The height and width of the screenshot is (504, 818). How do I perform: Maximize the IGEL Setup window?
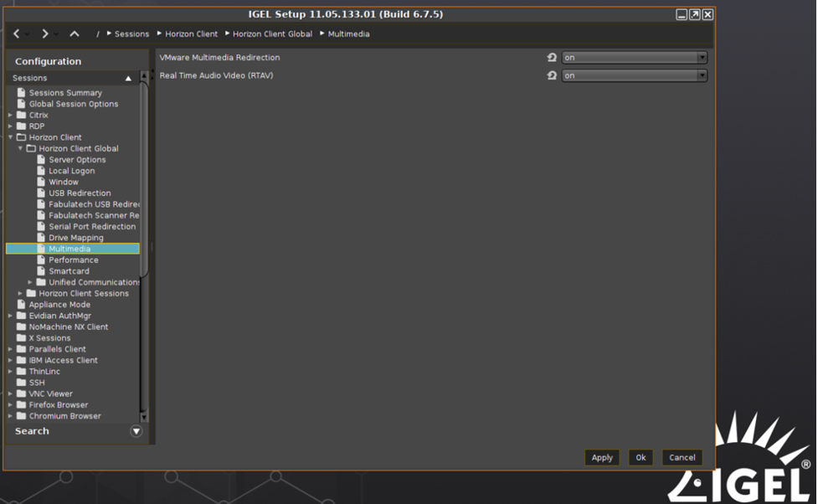694,14
